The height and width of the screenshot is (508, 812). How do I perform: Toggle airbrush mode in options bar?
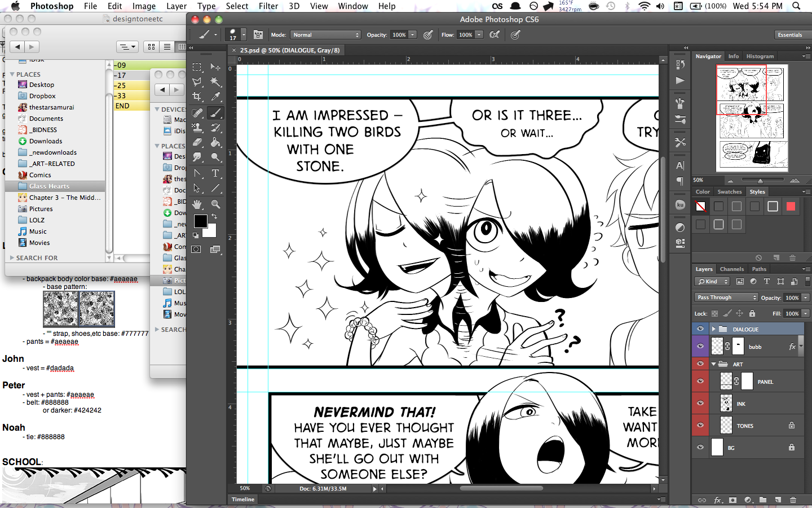495,35
